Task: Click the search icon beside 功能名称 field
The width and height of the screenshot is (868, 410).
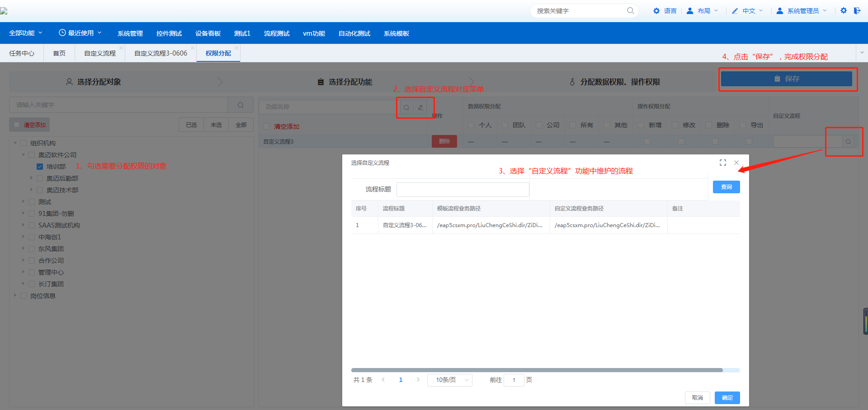Action: (406, 107)
